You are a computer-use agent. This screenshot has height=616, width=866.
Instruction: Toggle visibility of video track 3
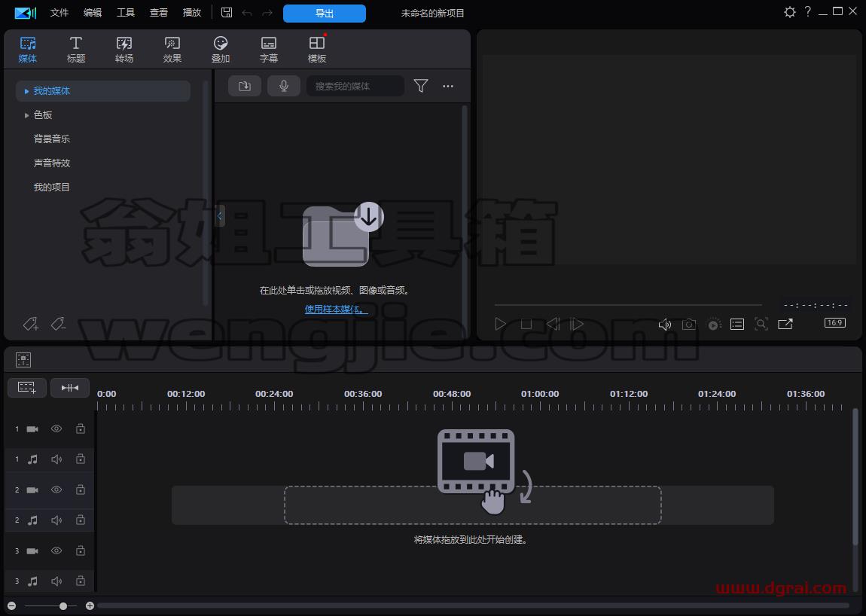(56, 550)
